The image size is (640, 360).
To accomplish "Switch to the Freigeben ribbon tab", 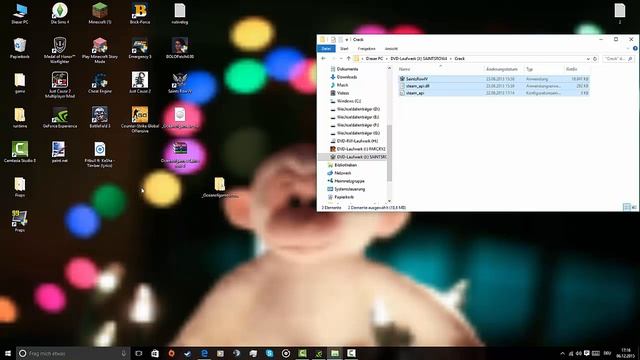I will point(366,49).
